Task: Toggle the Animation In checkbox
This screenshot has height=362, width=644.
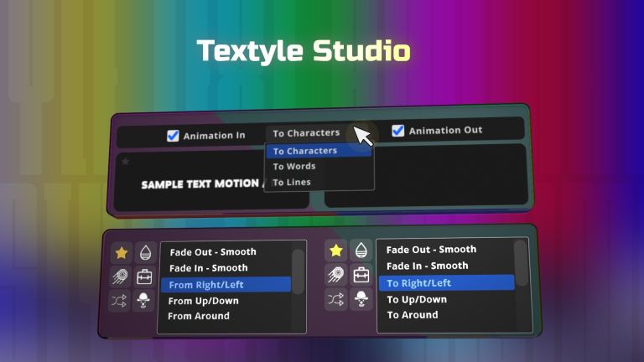Action: tap(173, 136)
